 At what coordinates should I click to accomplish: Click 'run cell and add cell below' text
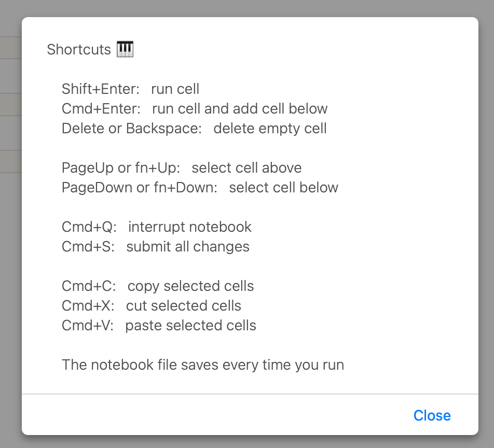tap(240, 108)
